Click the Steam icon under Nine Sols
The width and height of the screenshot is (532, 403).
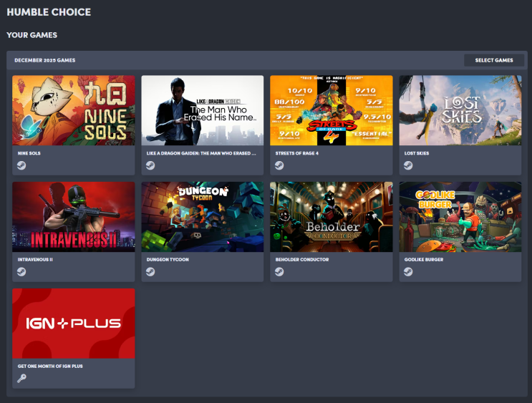tap(21, 165)
